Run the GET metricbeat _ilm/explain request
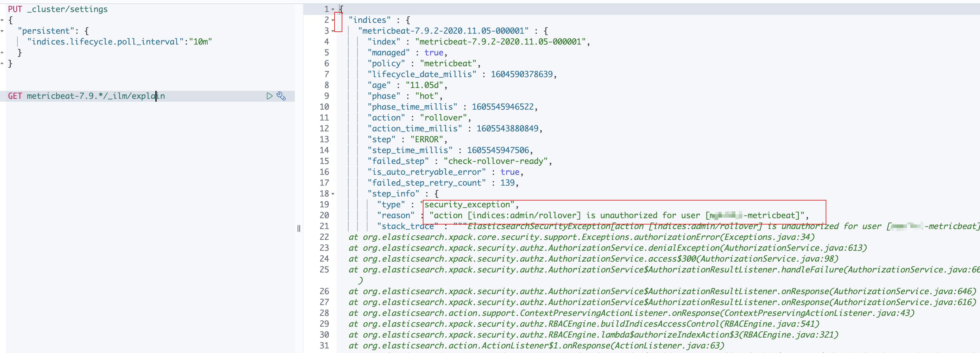 pyautogui.click(x=269, y=96)
